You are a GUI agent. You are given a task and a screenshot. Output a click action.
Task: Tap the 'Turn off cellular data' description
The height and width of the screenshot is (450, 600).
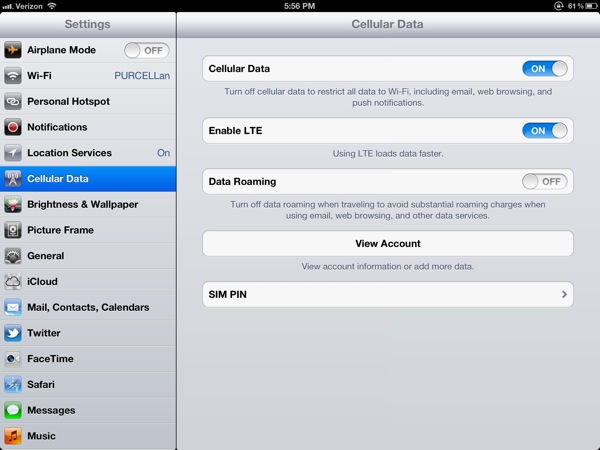(388, 97)
